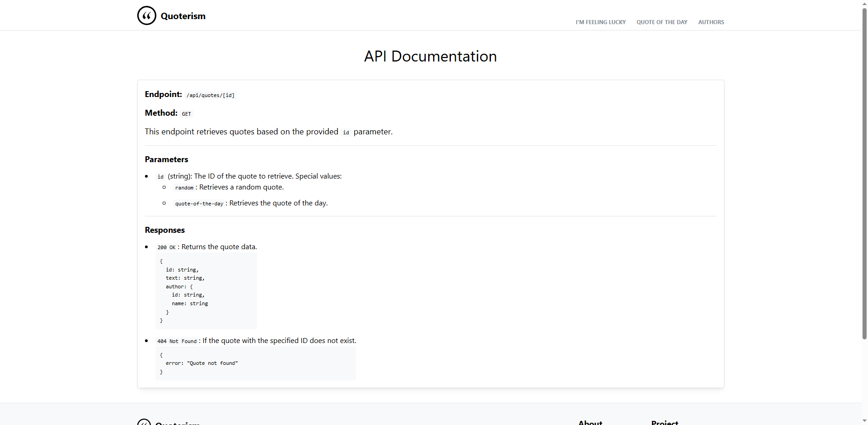
Task: Click the footer Quoterism logo icon
Action: pyautogui.click(x=145, y=423)
